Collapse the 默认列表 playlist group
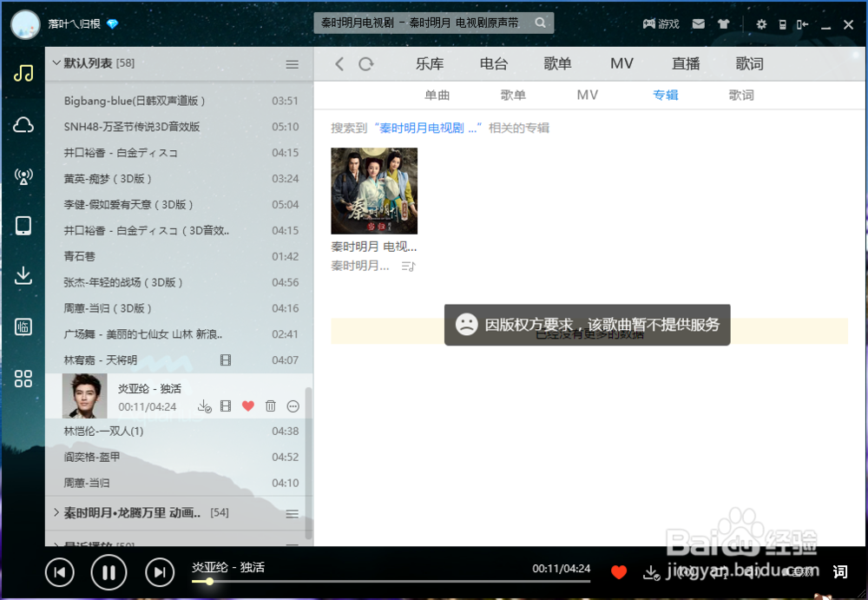The width and height of the screenshot is (868, 600). 56,63
